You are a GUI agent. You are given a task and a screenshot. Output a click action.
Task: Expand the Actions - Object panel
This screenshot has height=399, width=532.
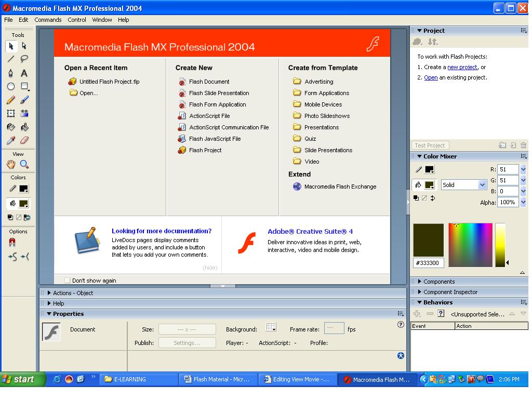coord(49,293)
